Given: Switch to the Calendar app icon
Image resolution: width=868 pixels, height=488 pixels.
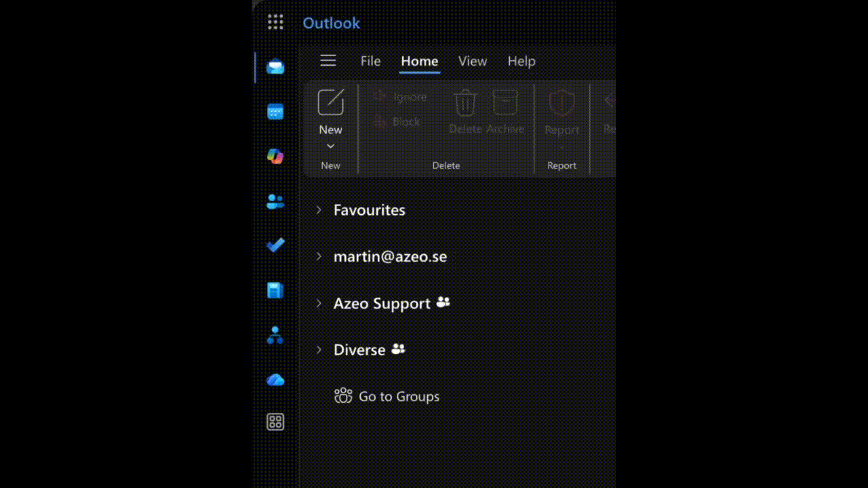Looking at the screenshot, I should tap(275, 112).
